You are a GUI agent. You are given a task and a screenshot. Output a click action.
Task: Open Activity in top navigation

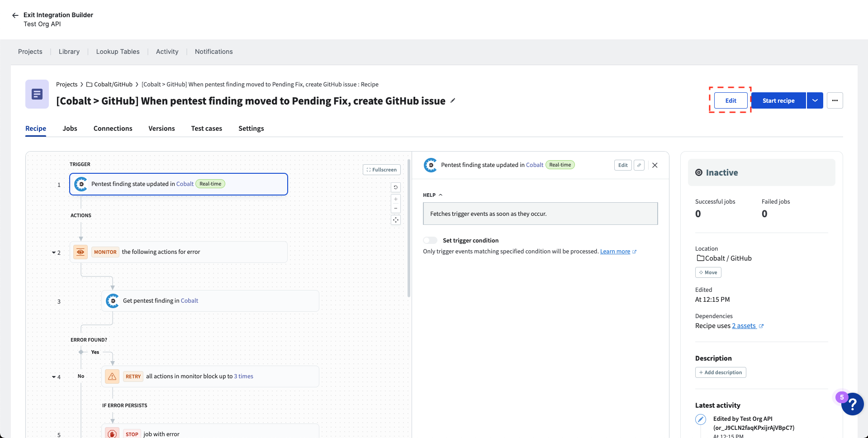click(167, 52)
